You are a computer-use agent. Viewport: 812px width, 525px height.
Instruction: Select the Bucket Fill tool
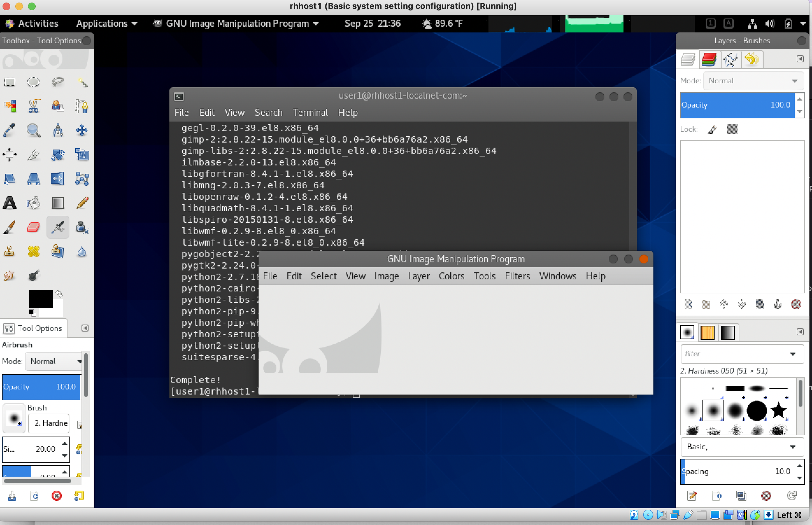pos(33,203)
